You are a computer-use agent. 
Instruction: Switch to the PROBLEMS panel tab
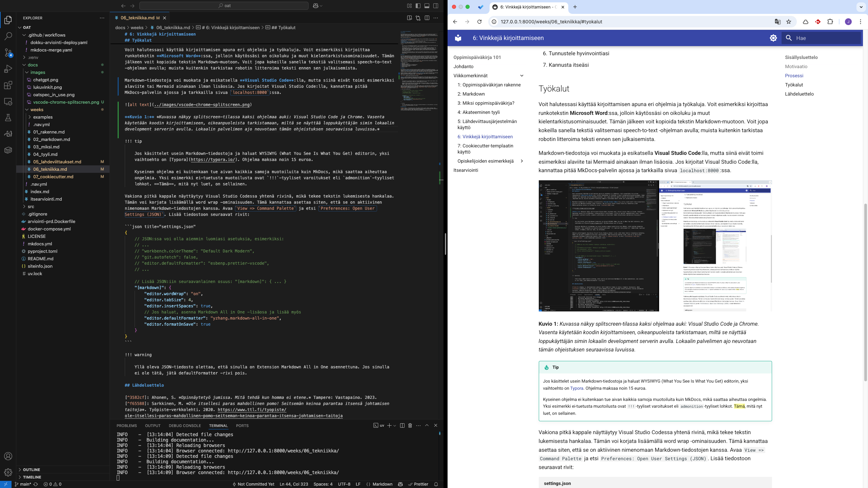coord(126,426)
